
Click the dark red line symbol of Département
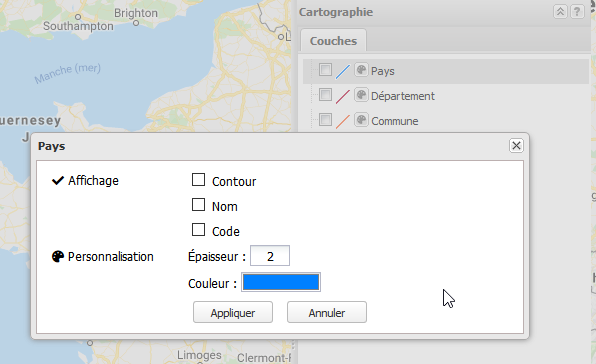pos(342,97)
